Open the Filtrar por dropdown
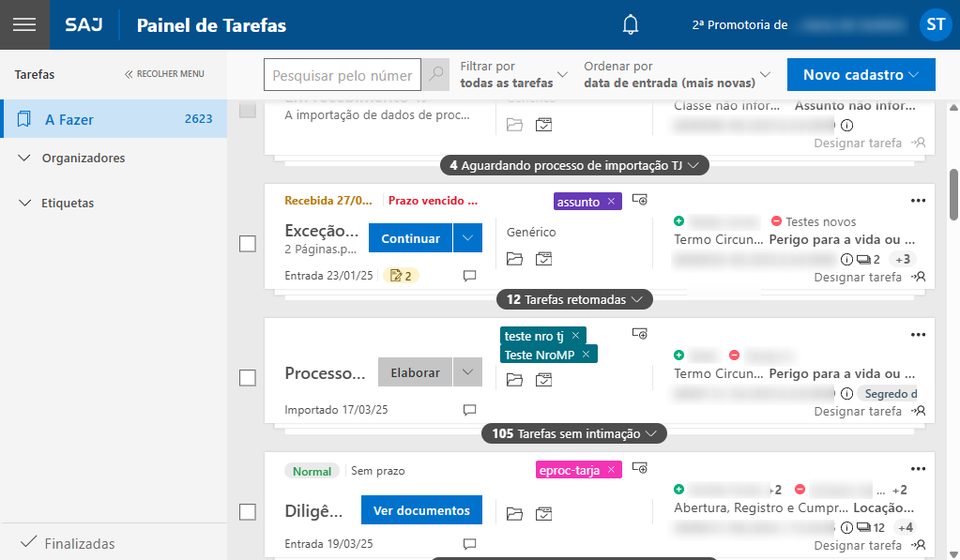The image size is (960, 560). pos(514,75)
